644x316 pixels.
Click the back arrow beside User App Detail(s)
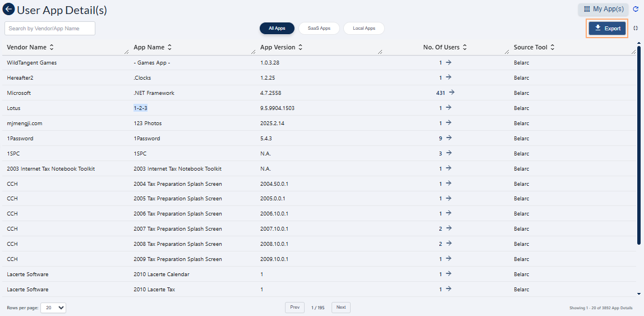coord(8,10)
